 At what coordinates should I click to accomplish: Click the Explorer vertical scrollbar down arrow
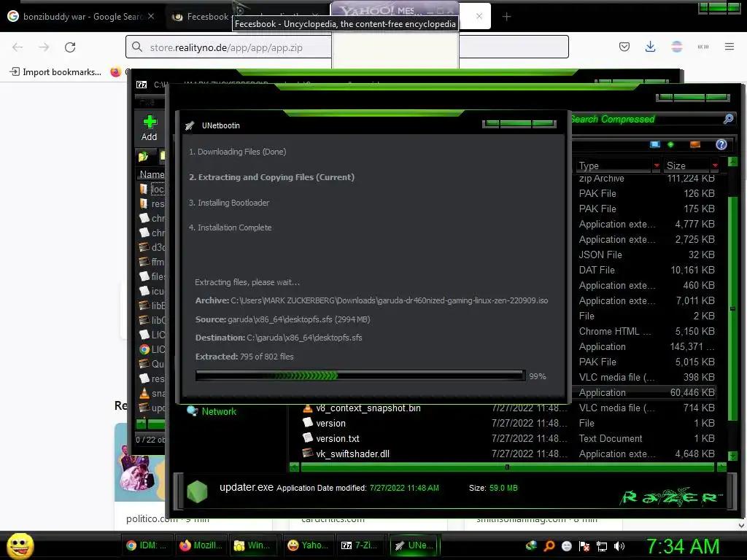pyautogui.click(x=732, y=456)
